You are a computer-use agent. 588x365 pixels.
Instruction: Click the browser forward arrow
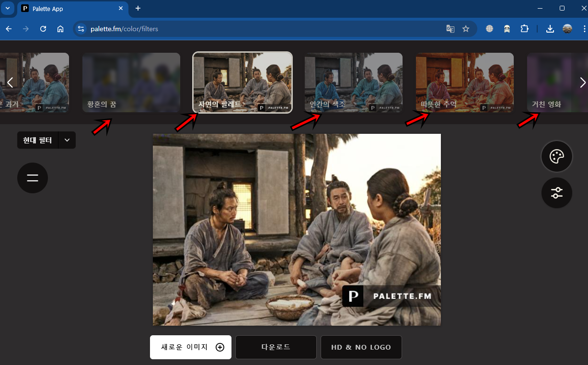click(26, 29)
